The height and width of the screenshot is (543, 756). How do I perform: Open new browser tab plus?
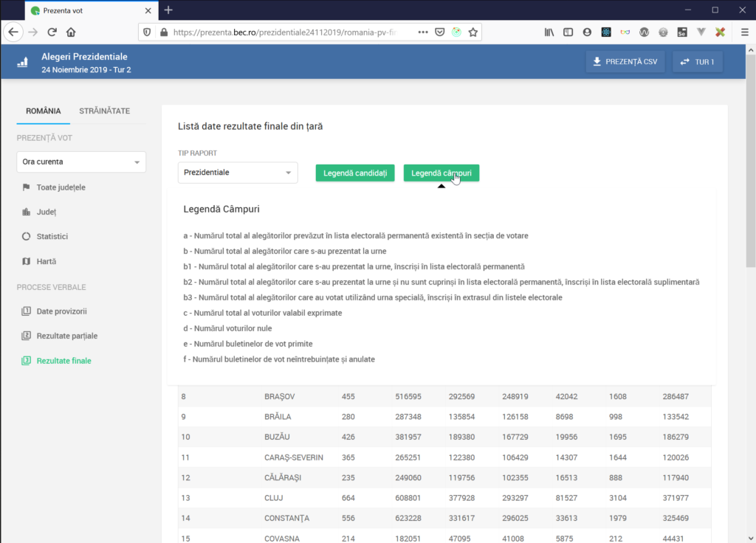[x=168, y=10]
